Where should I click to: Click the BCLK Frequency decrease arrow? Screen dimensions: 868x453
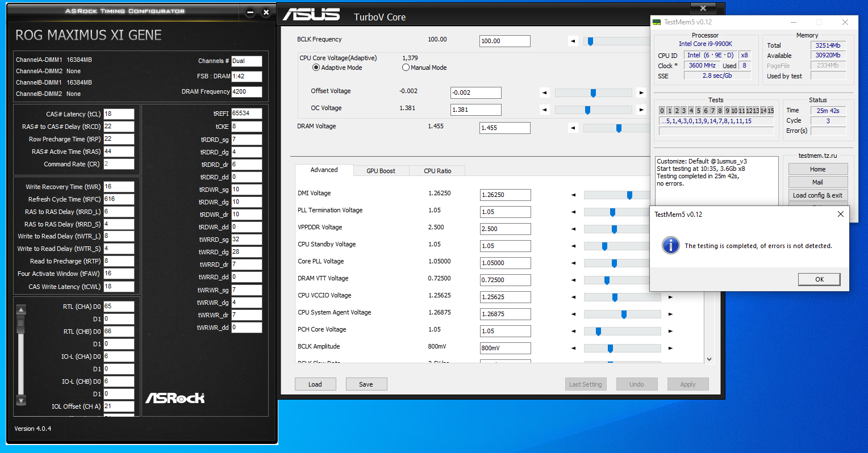coord(573,41)
